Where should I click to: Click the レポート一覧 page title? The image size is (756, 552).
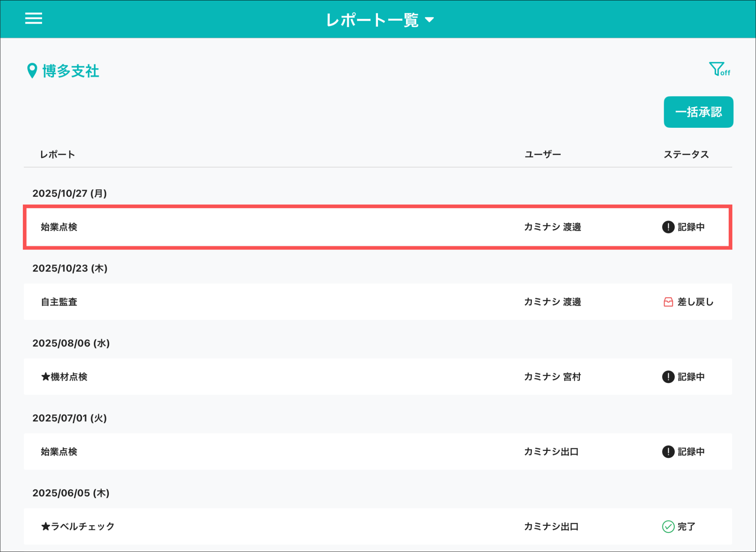(x=372, y=20)
